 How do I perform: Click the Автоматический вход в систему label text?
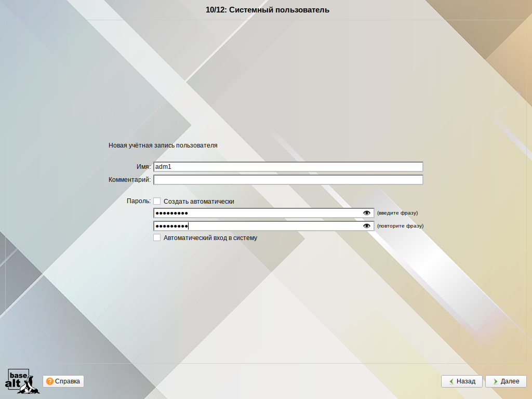(210, 238)
